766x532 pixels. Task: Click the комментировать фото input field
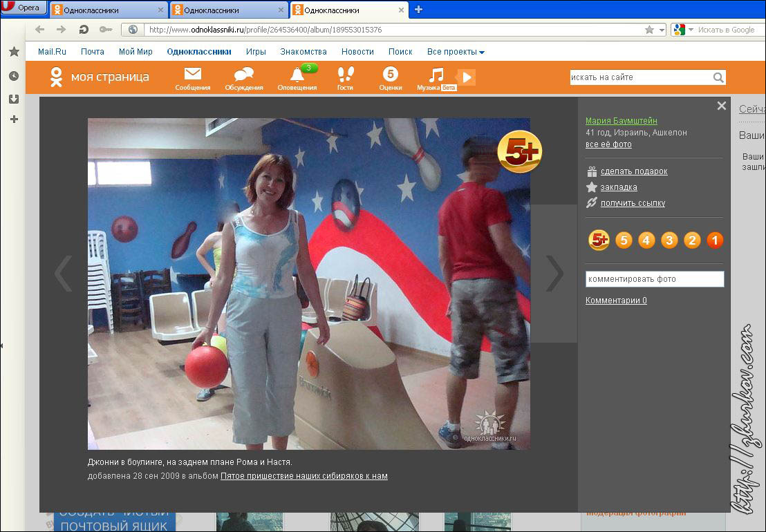tap(654, 279)
